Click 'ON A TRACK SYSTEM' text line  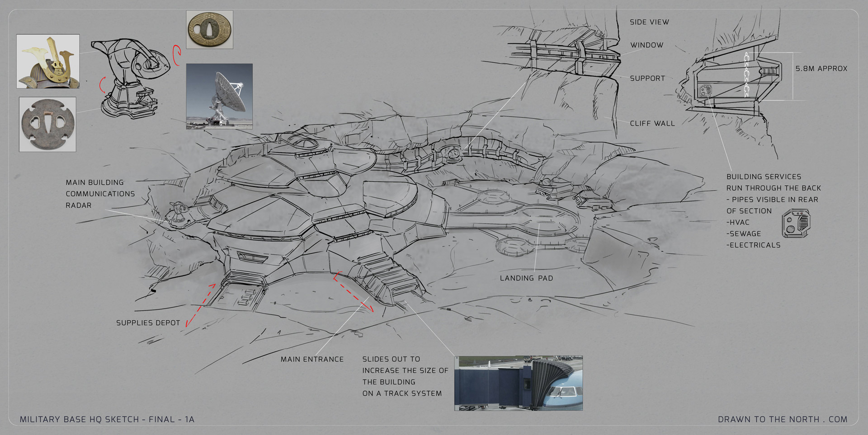[402, 393]
